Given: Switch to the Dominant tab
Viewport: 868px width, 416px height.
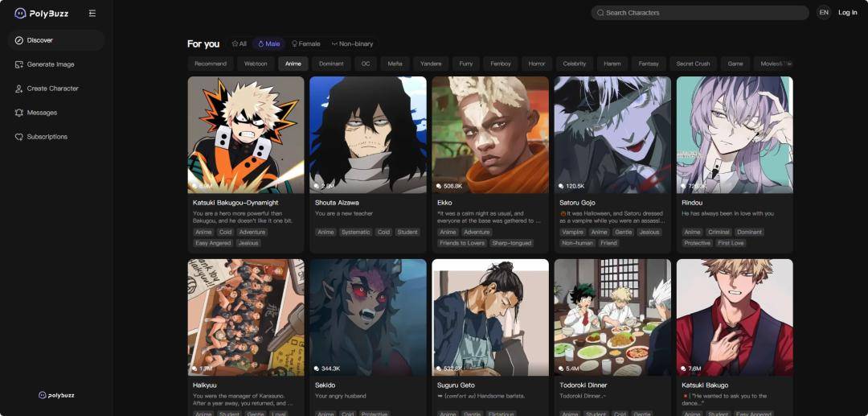Looking at the screenshot, I should pos(331,64).
